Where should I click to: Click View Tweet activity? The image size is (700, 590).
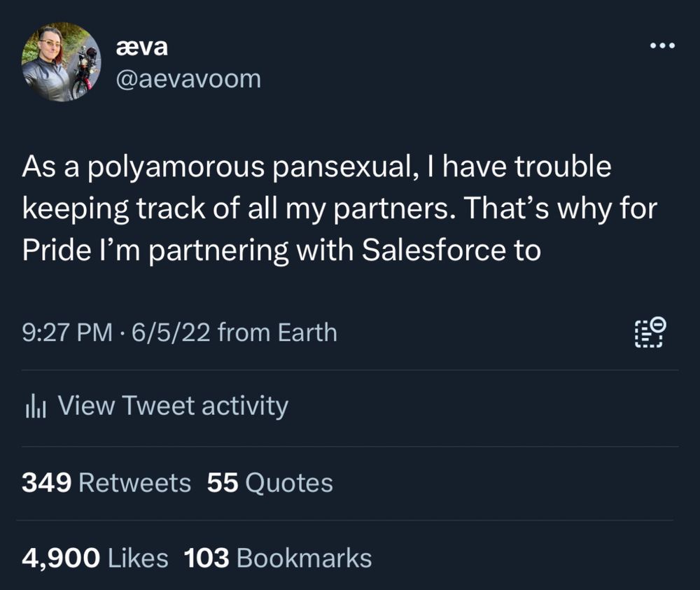[x=175, y=405]
